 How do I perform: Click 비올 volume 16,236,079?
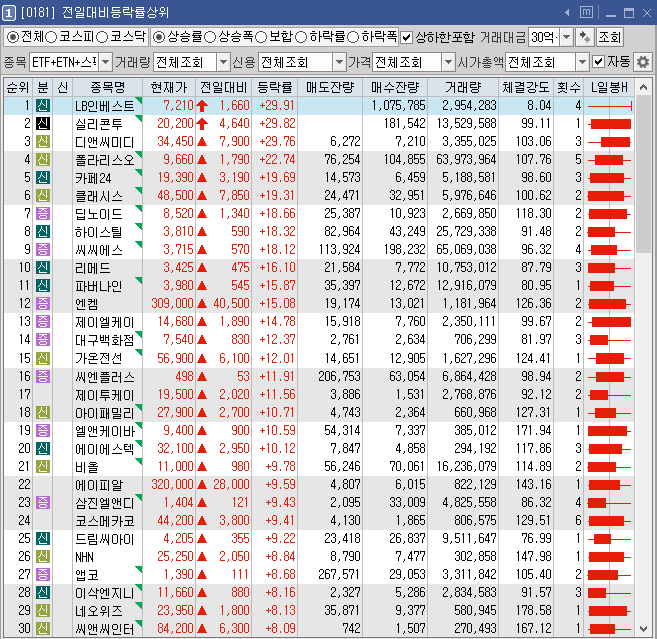466,466
